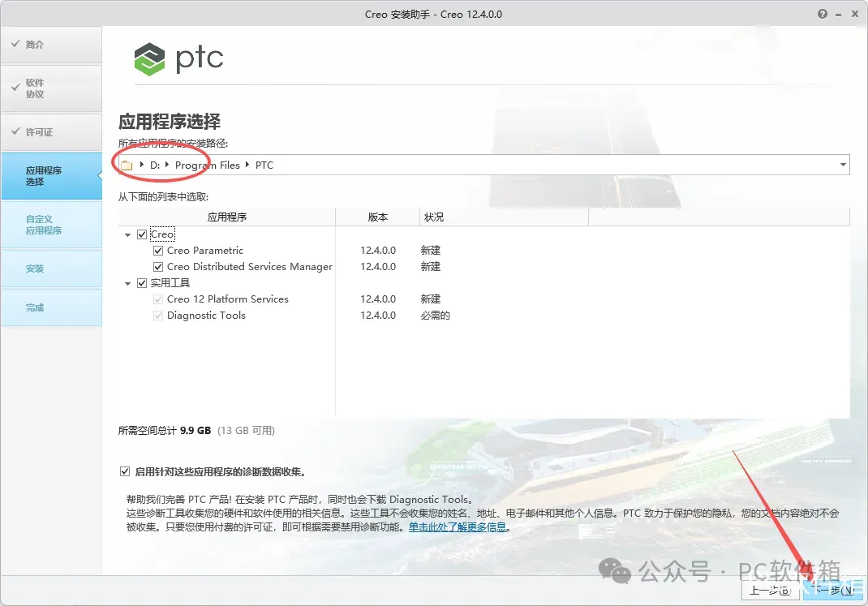Uncheck Creo Parametric
This screenshot has height=606, width=868.
[158, 251]
